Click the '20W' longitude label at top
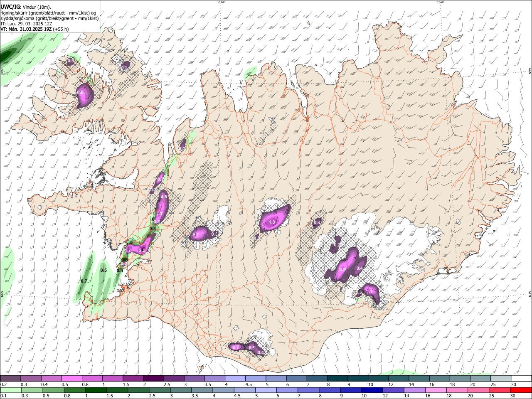Viewport: 532px width, 399px height. (222, 2)
